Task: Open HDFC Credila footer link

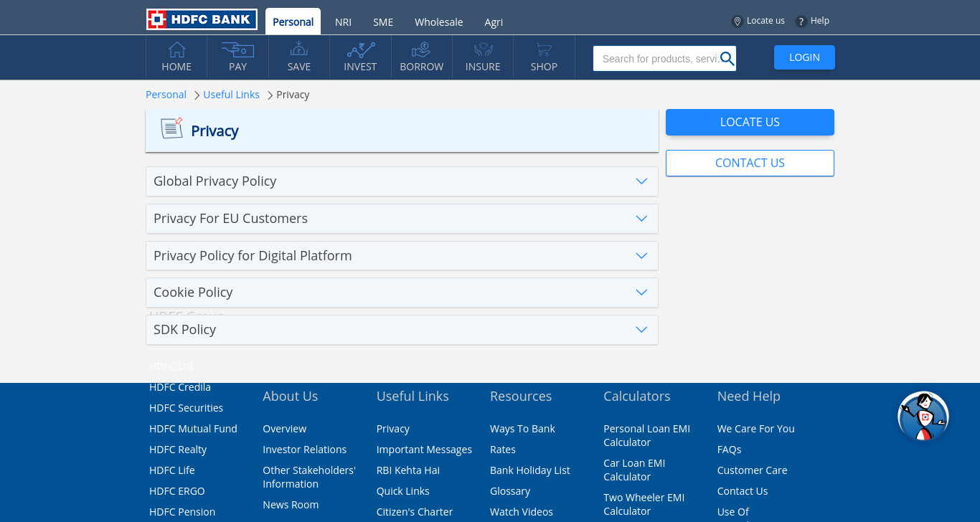Action: tap(180, 387)
